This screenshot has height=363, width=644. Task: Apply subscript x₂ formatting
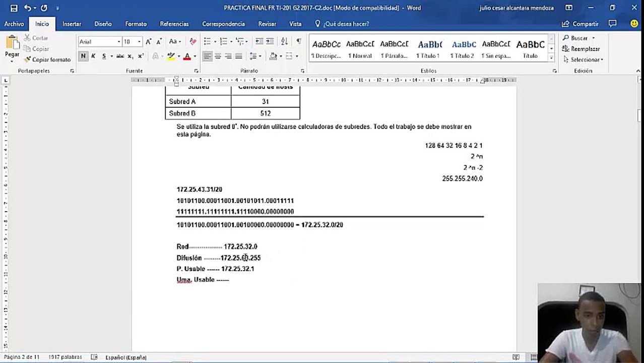point(130,56)
